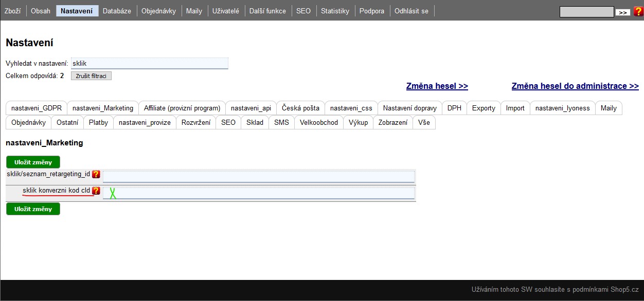The height and width of the screenshot is (301, 644).
Task: Select the SEO settings tab
Action: click(228, 122)
